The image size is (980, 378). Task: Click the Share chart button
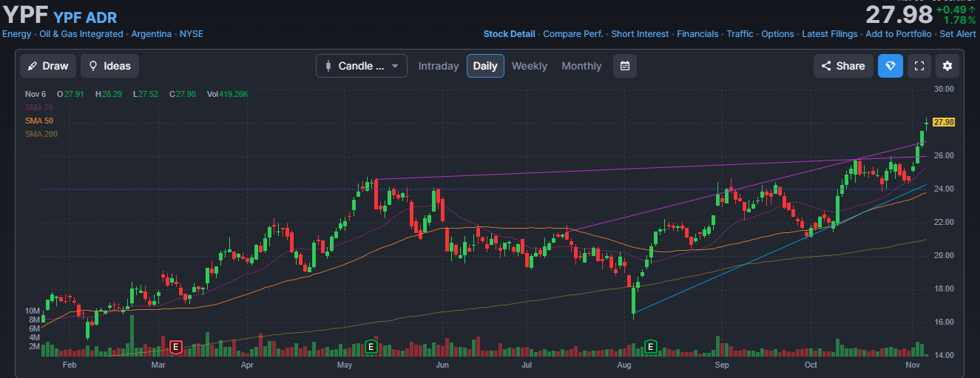pyautogui.click(x=843, y=66)
